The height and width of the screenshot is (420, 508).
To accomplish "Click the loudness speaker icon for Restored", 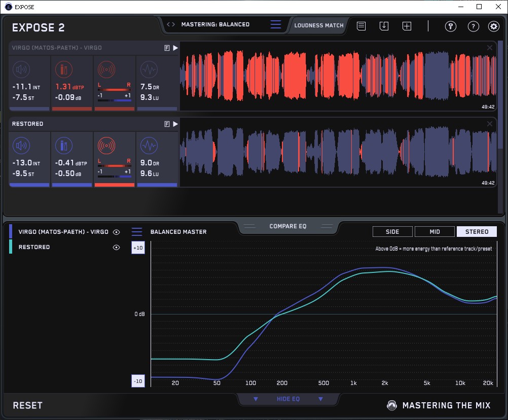I will [x=21, y=146].
